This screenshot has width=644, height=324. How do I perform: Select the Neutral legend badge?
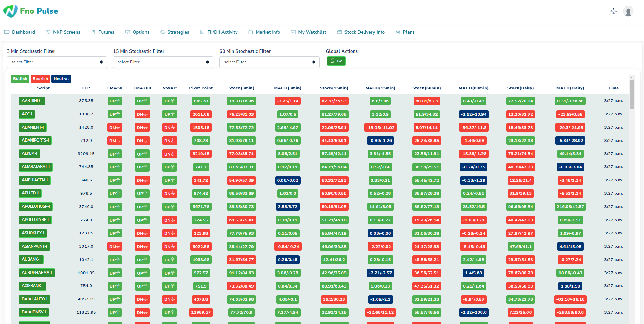pos(61,79)
